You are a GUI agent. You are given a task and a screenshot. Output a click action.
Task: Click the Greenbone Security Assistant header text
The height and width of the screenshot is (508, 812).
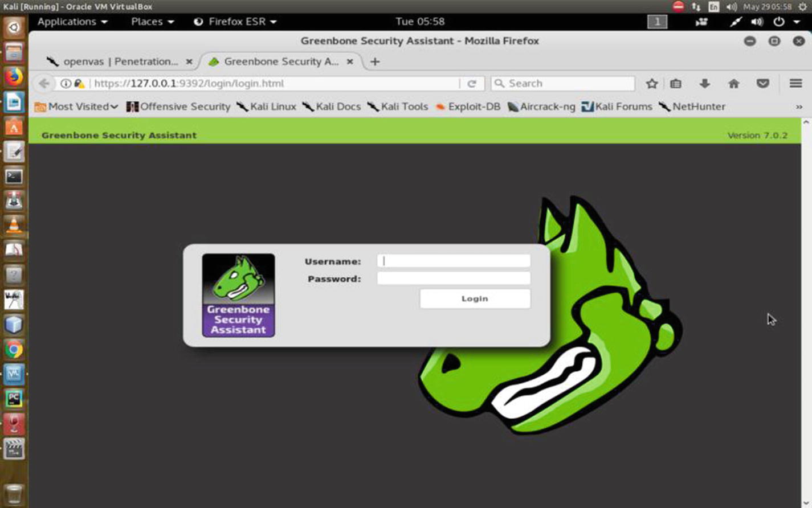tap(119, 136)
